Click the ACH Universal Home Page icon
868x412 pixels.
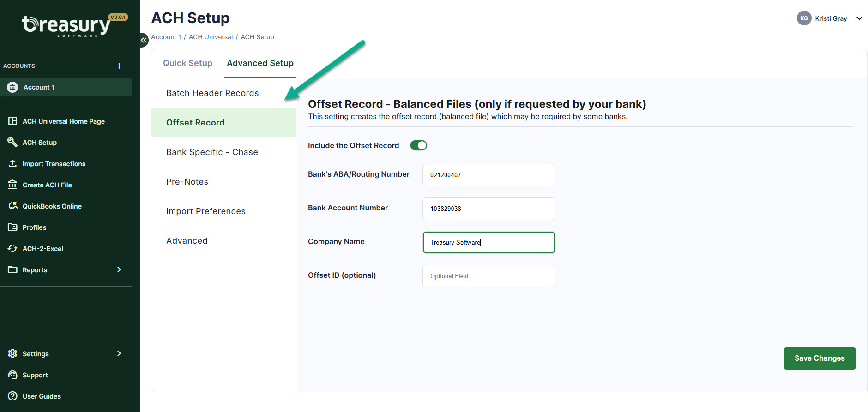[12, 121]
